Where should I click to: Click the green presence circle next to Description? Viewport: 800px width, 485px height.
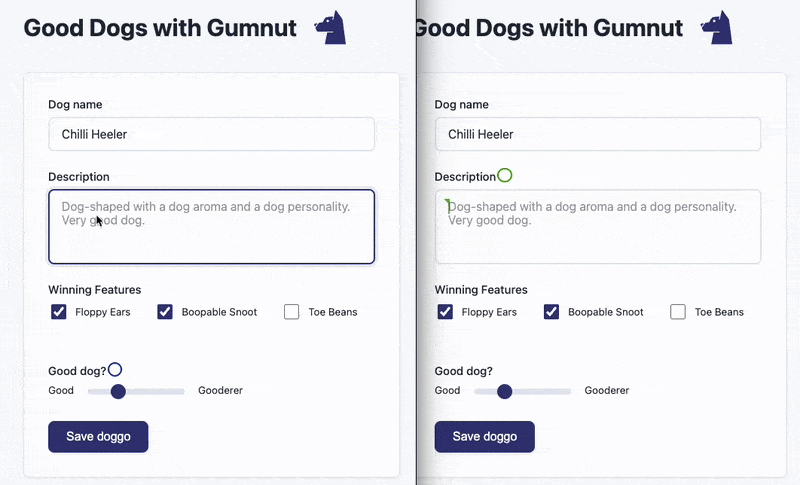coord(505,175)
